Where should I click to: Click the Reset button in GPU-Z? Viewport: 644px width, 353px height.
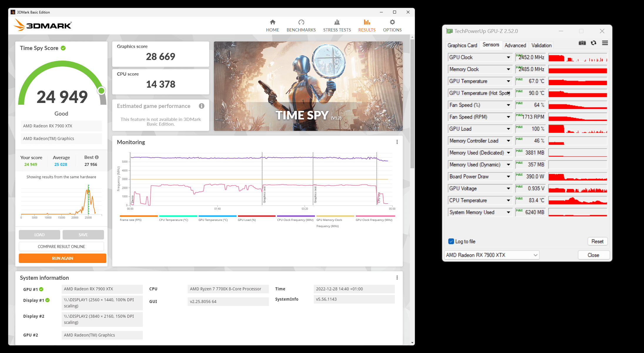pyautogui.click(x=597, y=241)
